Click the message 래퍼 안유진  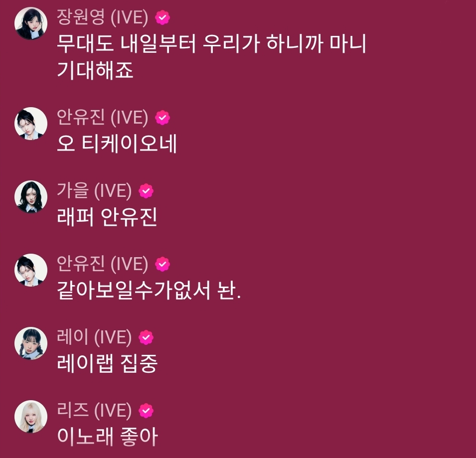point(107,217)
